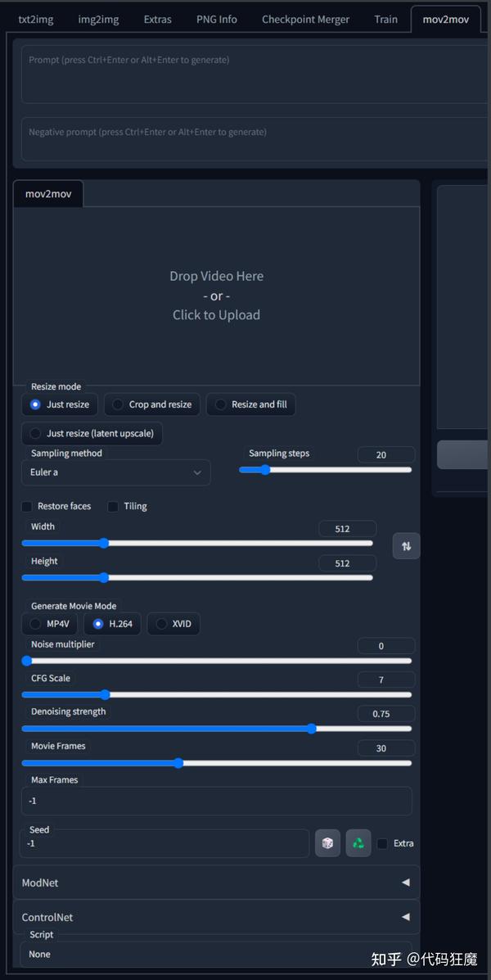
Task: Click the Denoising strength slider track
Action: [216, 729]
